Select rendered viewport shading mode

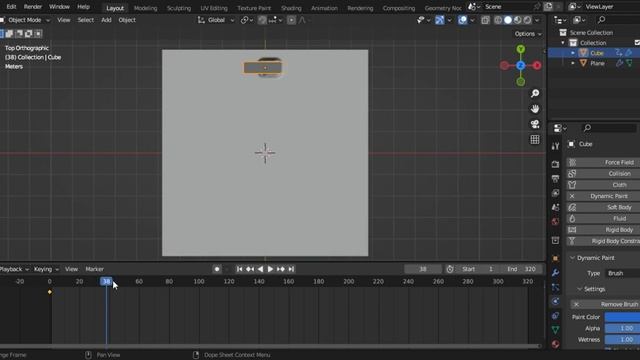point(527,20)
